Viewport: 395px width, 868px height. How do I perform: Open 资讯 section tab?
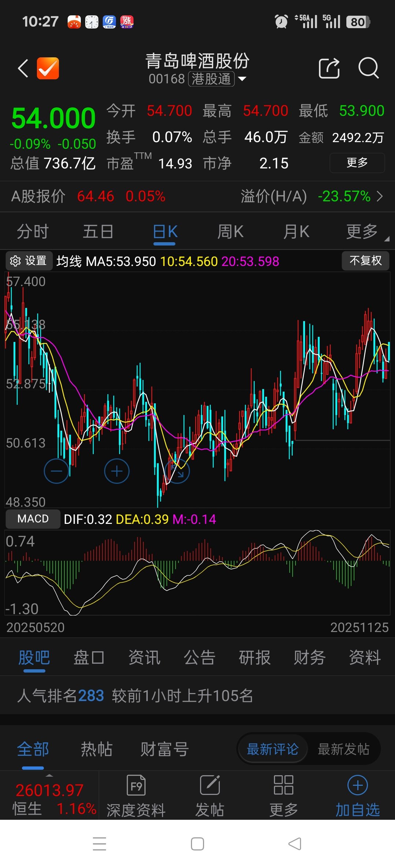click(144, 658)
